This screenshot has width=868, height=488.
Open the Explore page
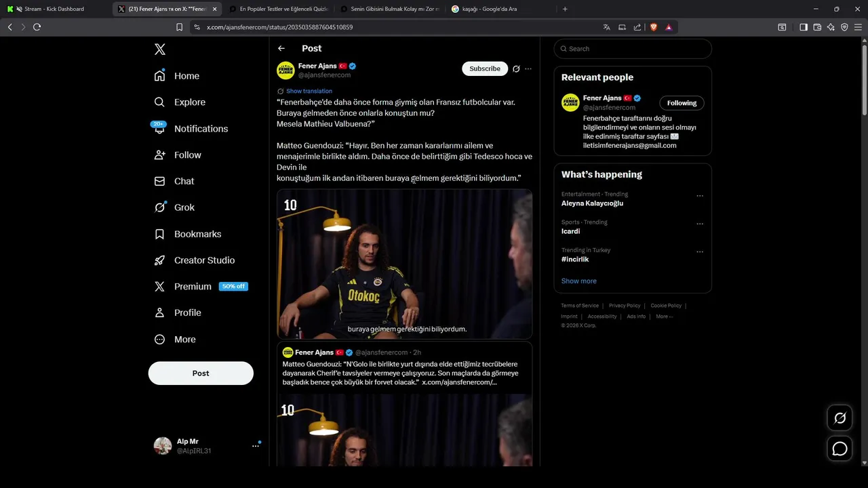click(180, 102)
